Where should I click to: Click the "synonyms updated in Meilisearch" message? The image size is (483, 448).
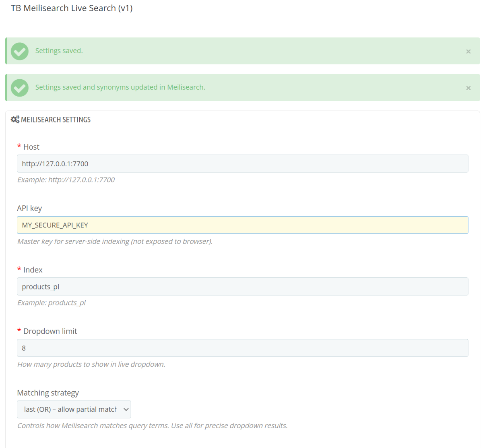coord(120,87)
